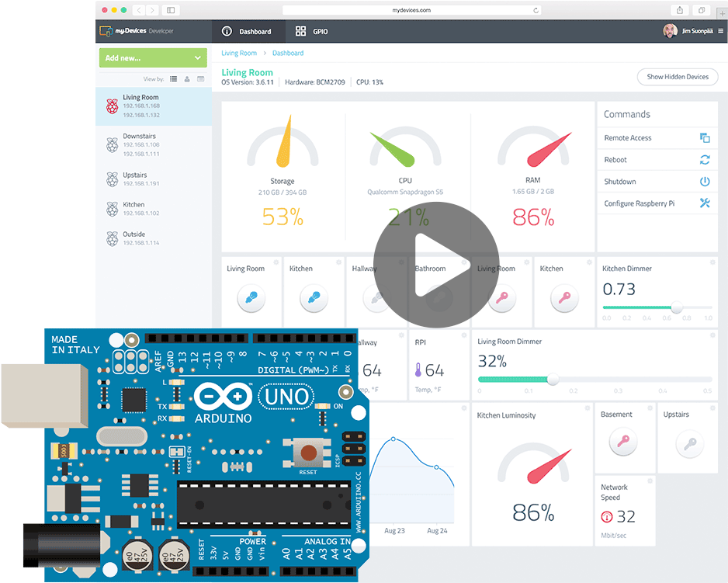728x583 pixels.
Task: Click the red gauge icon in Network Speed
Action: pyautogui.click(x=607, y=516)
